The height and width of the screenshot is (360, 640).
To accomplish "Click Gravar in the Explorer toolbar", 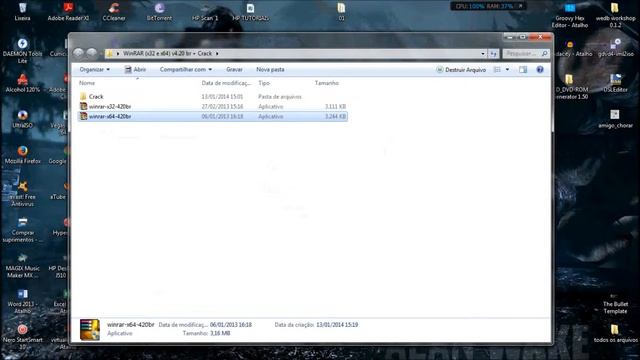I will tap(234, 70).
